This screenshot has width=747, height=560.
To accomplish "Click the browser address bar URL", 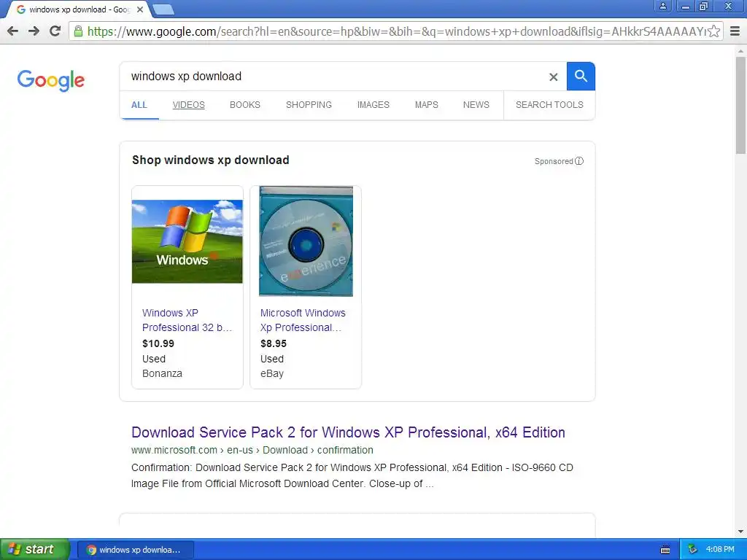I will (395, 31).
